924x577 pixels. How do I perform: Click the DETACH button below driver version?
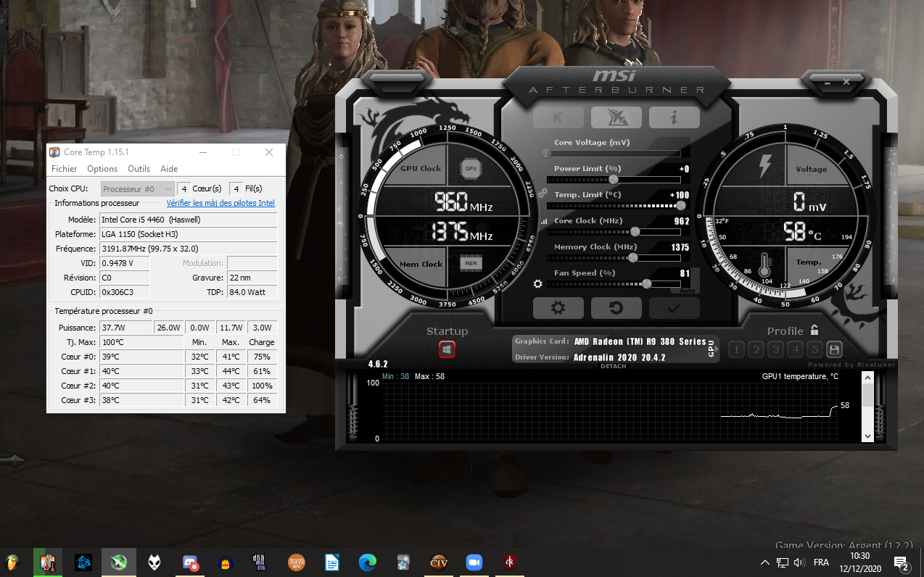613,366
